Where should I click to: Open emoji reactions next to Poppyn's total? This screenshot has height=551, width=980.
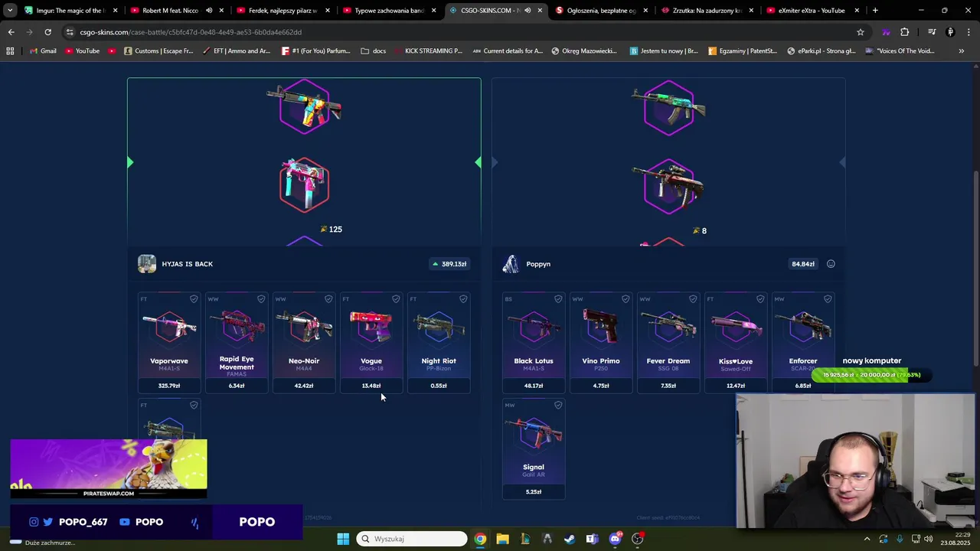pos(831,264)
